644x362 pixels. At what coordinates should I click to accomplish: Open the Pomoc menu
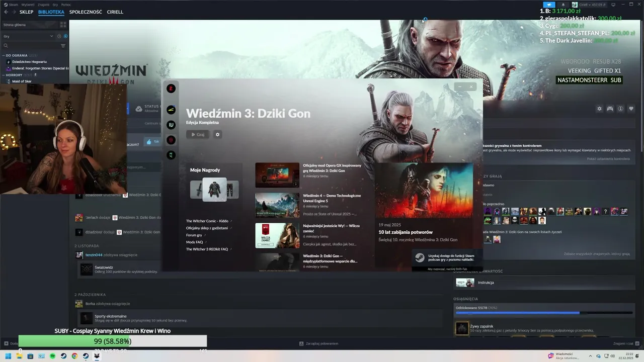click(66, 5)
